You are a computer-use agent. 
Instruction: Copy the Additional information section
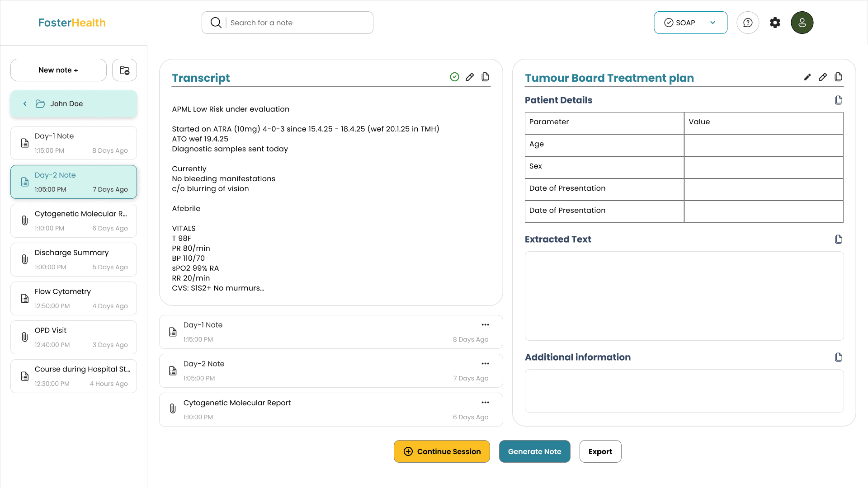coord(838,357)
